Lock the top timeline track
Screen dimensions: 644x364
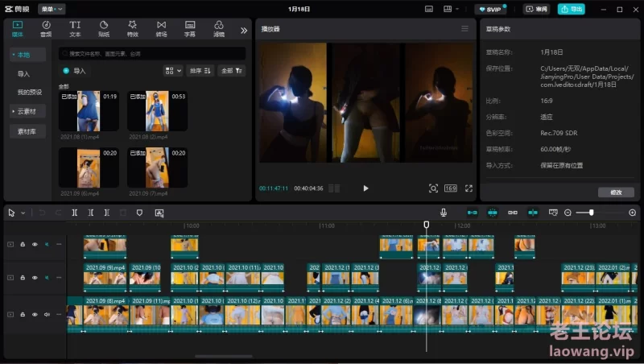point(23,244)
